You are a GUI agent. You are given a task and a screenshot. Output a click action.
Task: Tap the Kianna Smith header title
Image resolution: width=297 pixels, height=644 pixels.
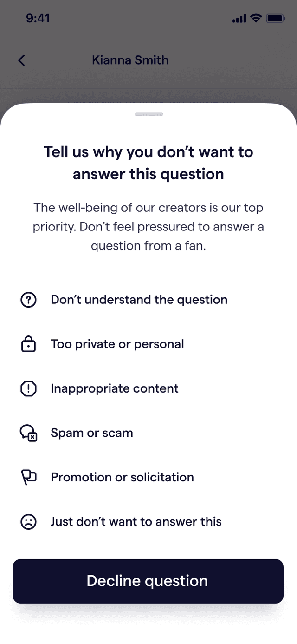click(130, 60)
